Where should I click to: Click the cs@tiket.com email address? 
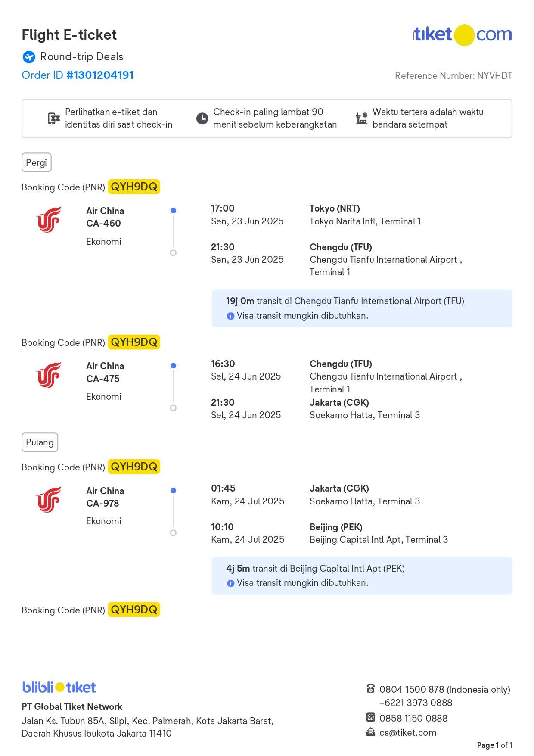[408, 733]
